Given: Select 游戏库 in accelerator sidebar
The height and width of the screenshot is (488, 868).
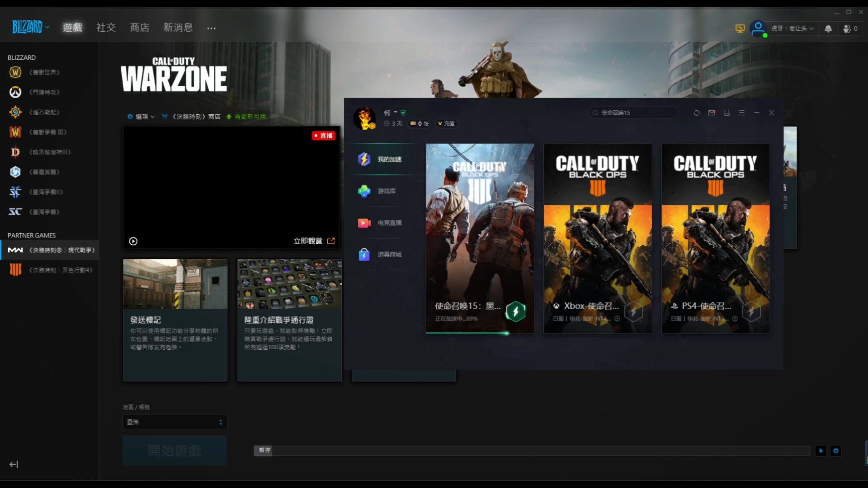Looking at the screenshot, I should 384,191.
